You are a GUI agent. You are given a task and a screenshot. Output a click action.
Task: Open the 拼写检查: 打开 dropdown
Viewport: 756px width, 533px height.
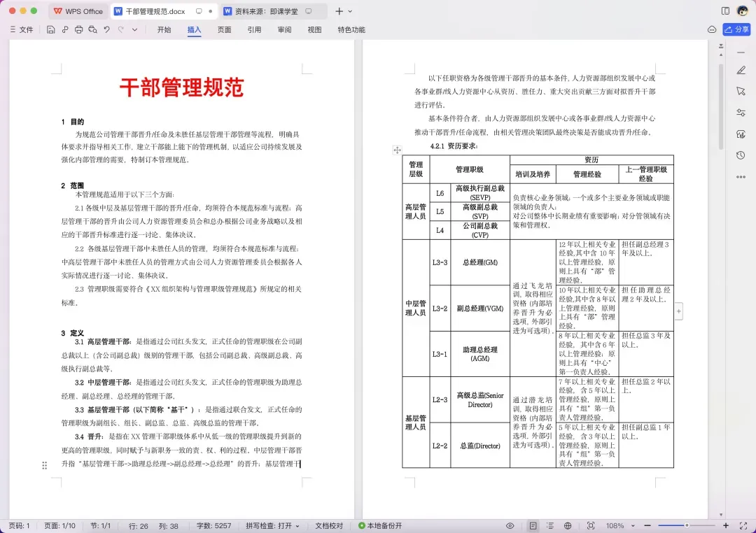272,525
